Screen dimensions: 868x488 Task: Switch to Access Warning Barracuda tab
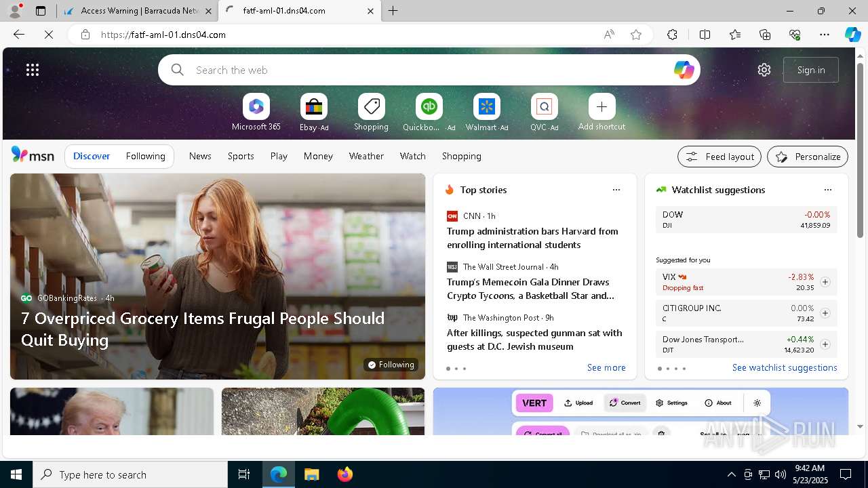[x=138, y=11]
